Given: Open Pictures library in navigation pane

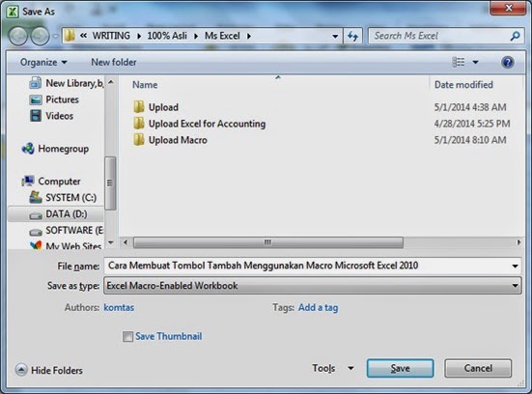Looking at the screenshot, I should click(54, 99).
